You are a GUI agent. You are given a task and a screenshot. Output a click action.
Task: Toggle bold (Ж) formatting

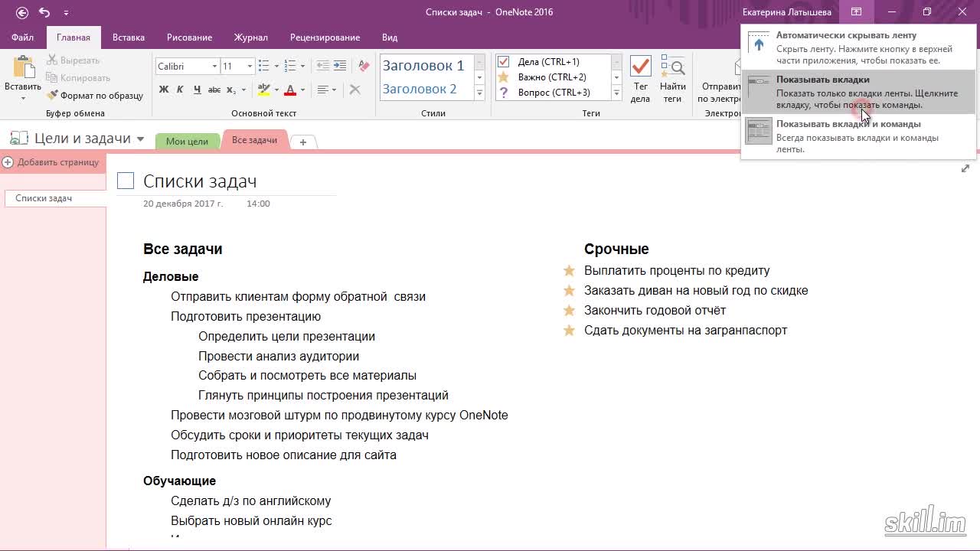pyautogui.click(x=164, y=90)
